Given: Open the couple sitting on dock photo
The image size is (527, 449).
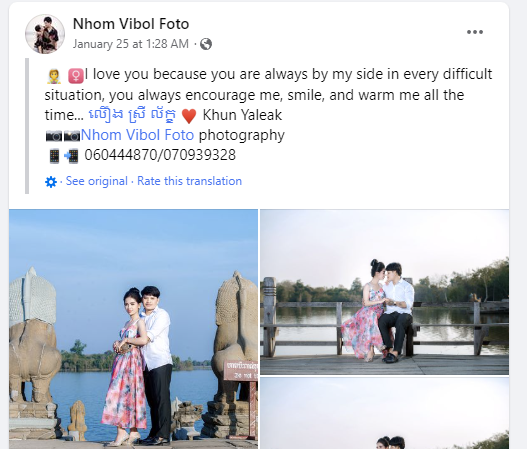Looking at the screenshot, I should [384, 292].
